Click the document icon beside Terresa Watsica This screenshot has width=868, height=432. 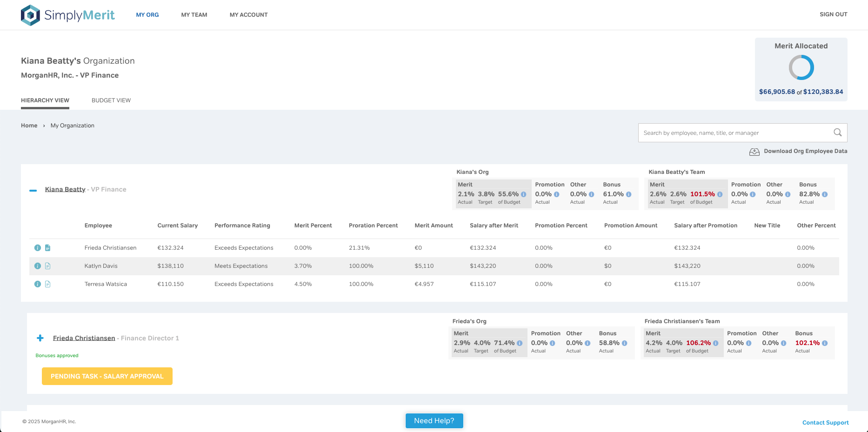47,284
